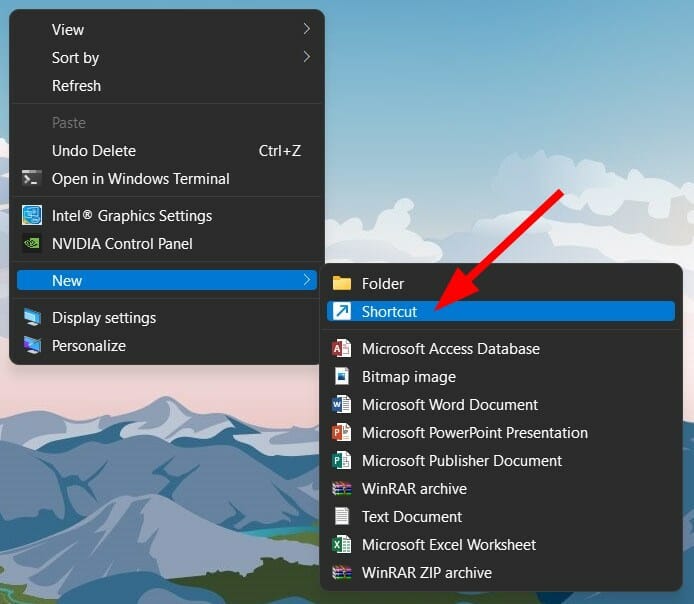
Task: Expand the View submenu arrow
Action: pos(307,29)
